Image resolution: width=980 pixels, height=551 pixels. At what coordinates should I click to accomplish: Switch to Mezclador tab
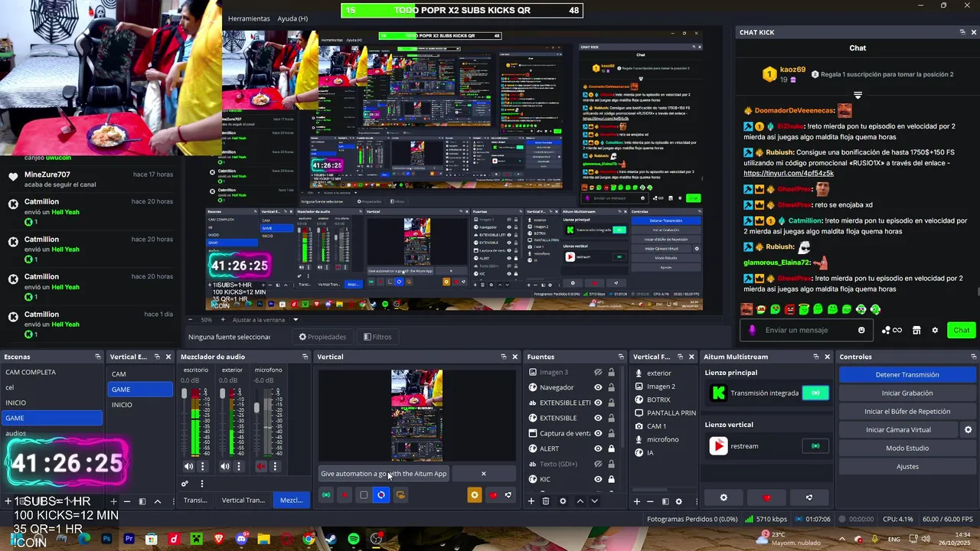[292, 500]
